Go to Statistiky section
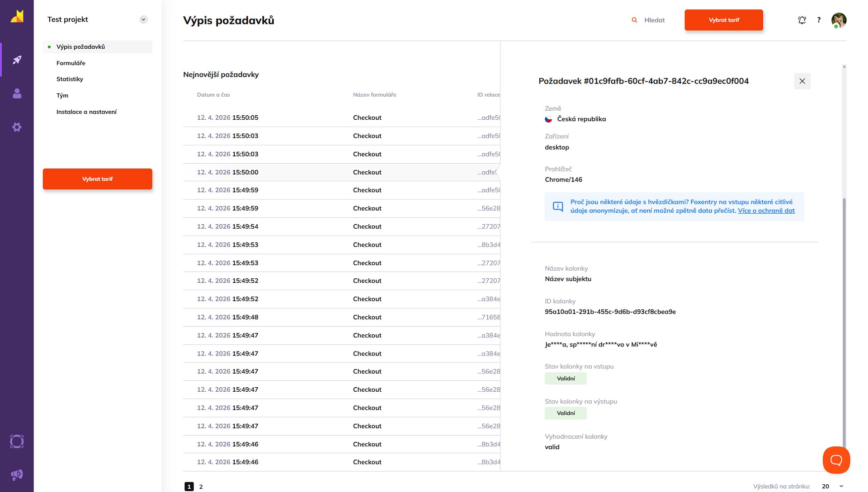 (x=70, y=79)
